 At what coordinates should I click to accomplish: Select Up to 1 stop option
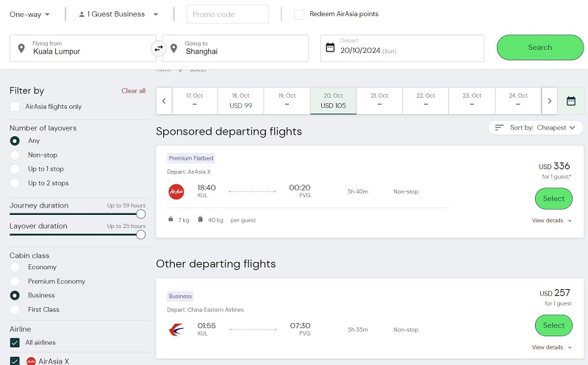pos(15,169)
